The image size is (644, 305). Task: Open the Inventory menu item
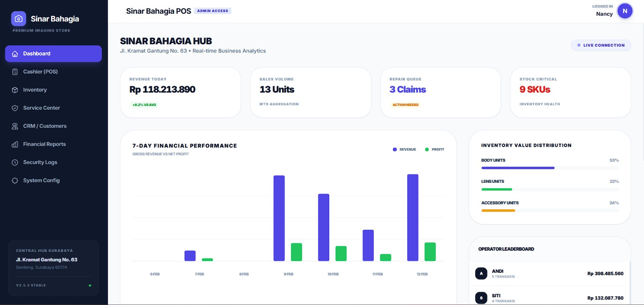[35, 90]
